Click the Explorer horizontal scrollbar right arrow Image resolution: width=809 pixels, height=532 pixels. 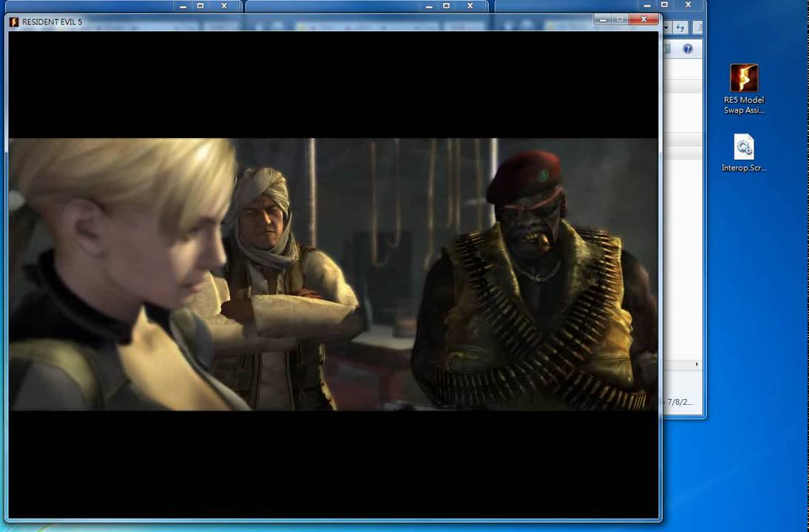[x=697, y=364]
